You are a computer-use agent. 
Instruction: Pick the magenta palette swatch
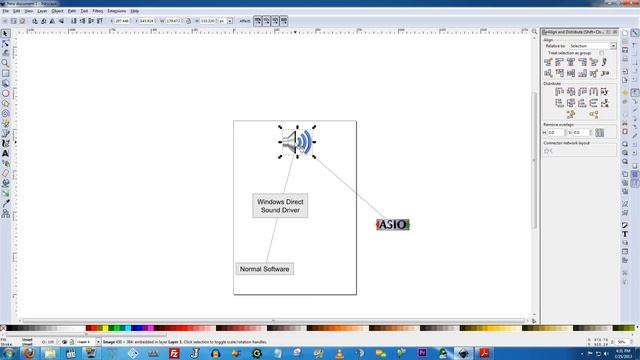(151, 328)
